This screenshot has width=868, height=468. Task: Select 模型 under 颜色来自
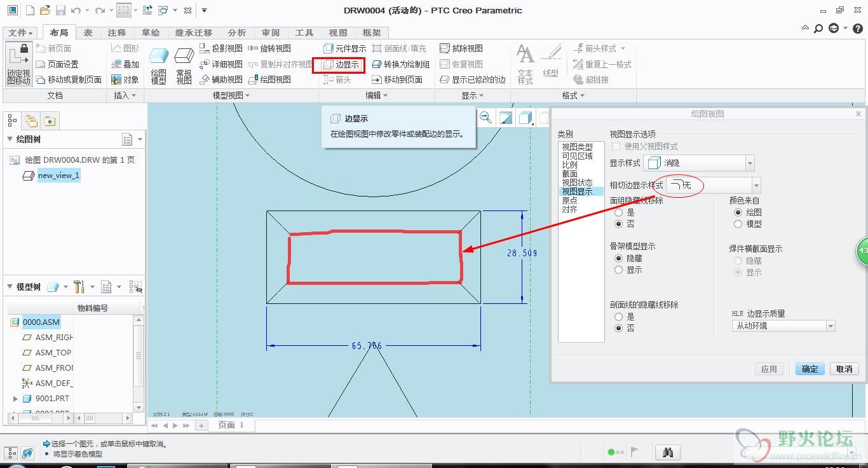click(738, 224)
